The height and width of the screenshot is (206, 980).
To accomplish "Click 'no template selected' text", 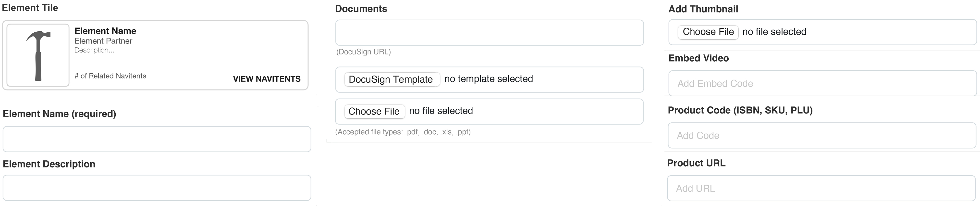I will (x=489, y=79).
